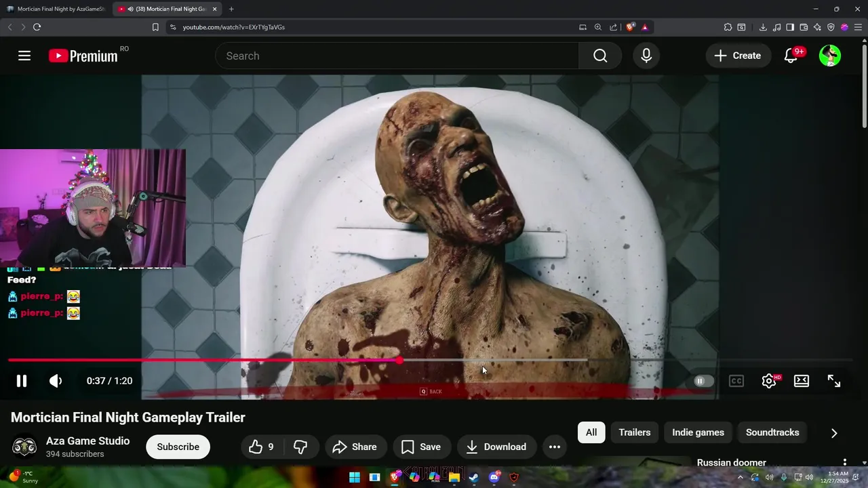This screenshot has width=868, height=488.
Task: Click the streamer webcam overlay
Action: (93, 207)
